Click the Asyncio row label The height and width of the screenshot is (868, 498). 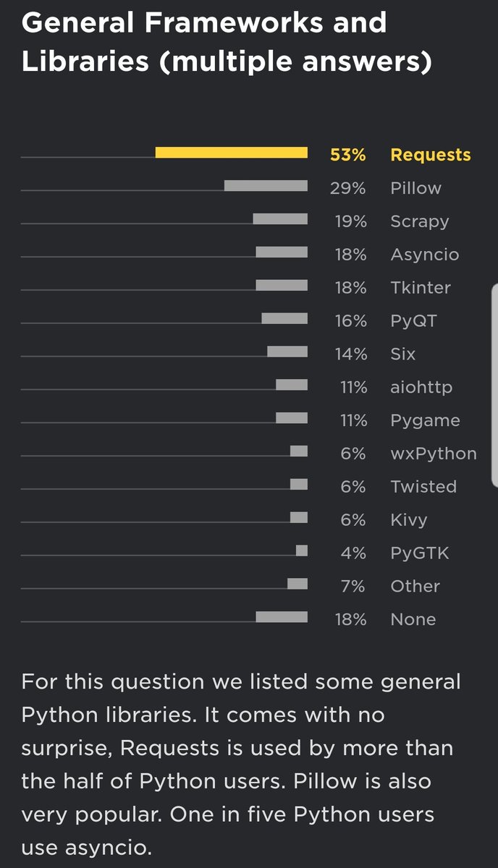(x=424, y=255)
